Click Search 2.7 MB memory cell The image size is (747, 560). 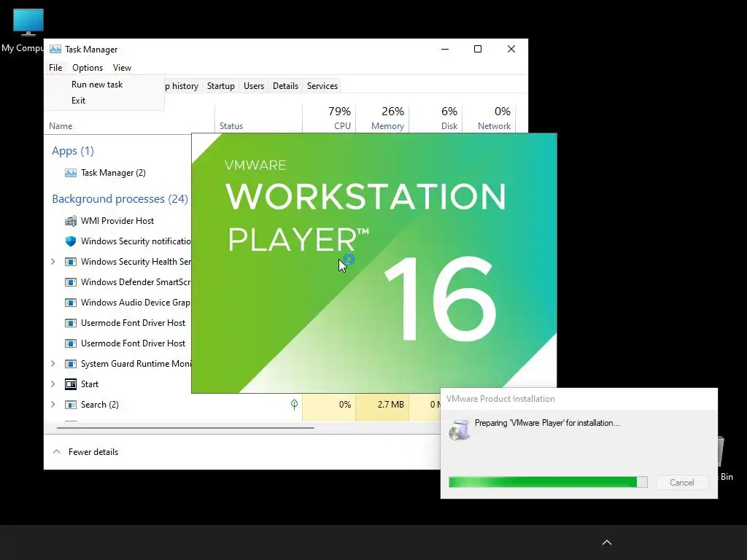tap(382, 405)
